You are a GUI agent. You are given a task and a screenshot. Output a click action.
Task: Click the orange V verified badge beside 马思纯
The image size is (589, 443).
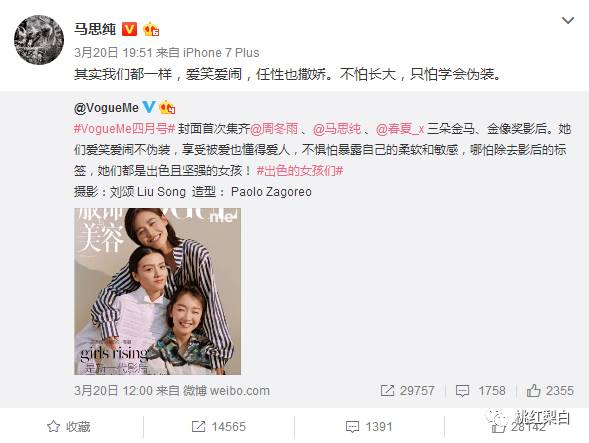point(129,29)
